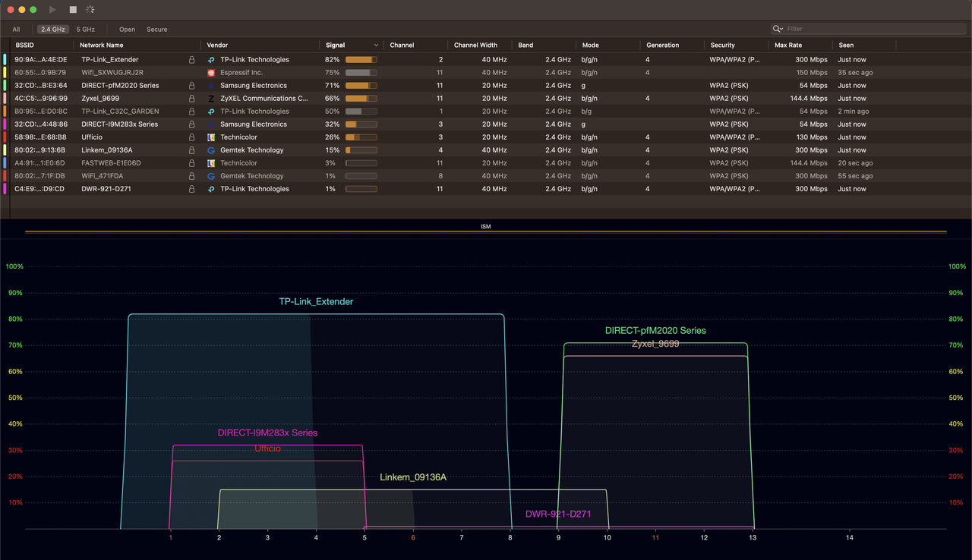Toggle the Secure networks filter

click(x=156, y=29)
